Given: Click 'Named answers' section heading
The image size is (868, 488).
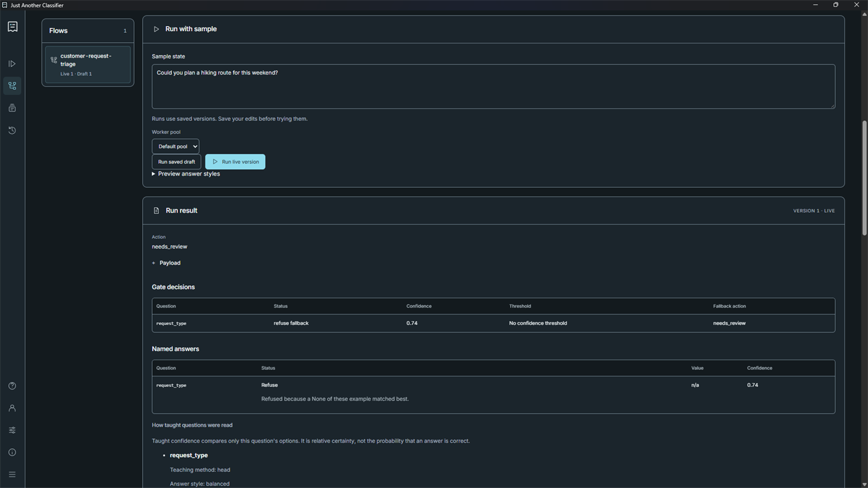Looking at the screenshot, I should click(x=176, y=349).
